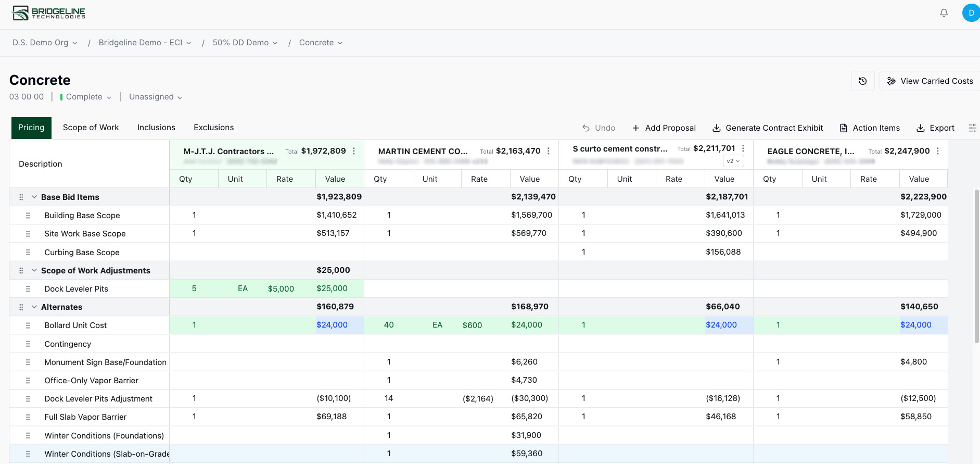Click the vertical table scrollbar
This screenshot has width=980, height=464.
(x=977, y=266)
